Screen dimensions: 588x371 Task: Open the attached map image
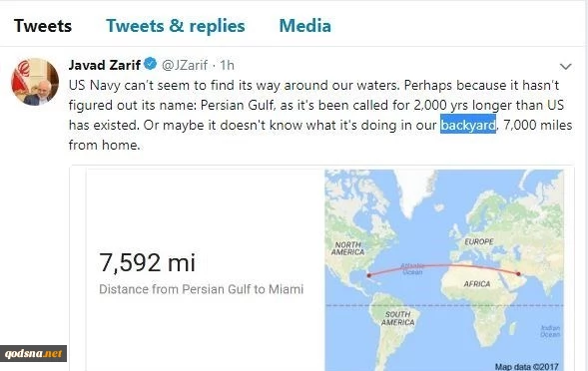(x=444, y=270)
